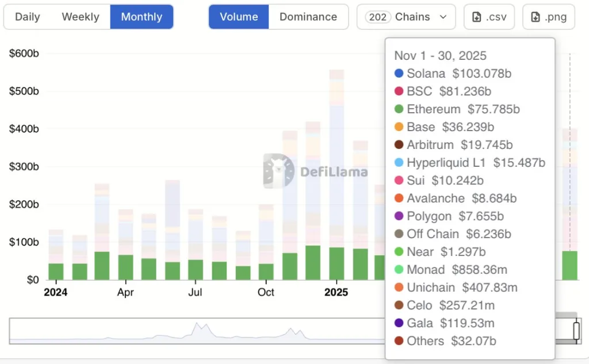589x364 pixels.
Task: Click the BSC pink legend dot
Action: coord(399,91)
